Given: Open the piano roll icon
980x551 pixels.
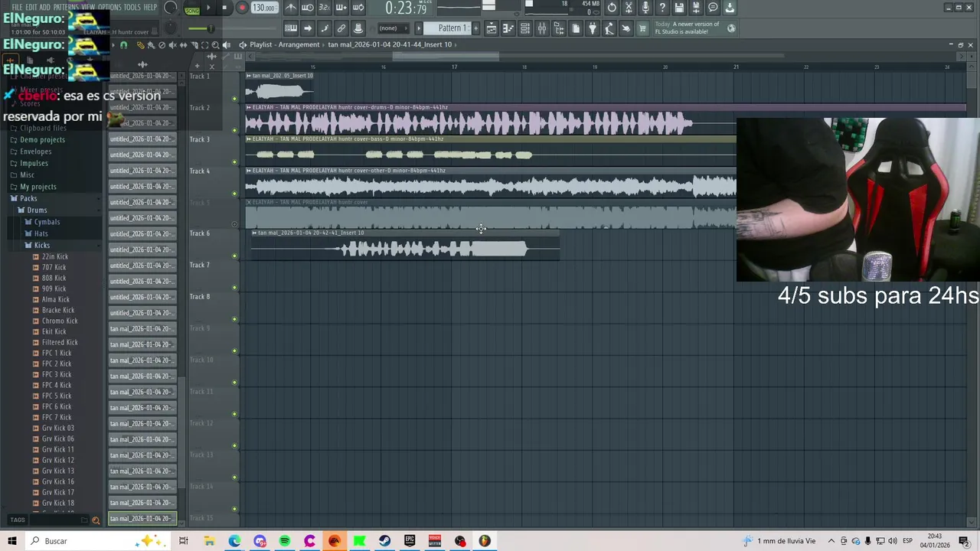Looking at the screenshot, I should pyautogui.click(x=508, y=28).
